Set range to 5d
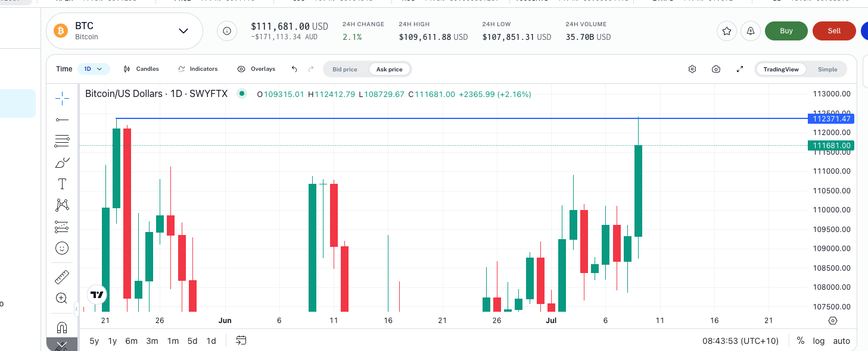868x351 pixels. coord(192,341)
